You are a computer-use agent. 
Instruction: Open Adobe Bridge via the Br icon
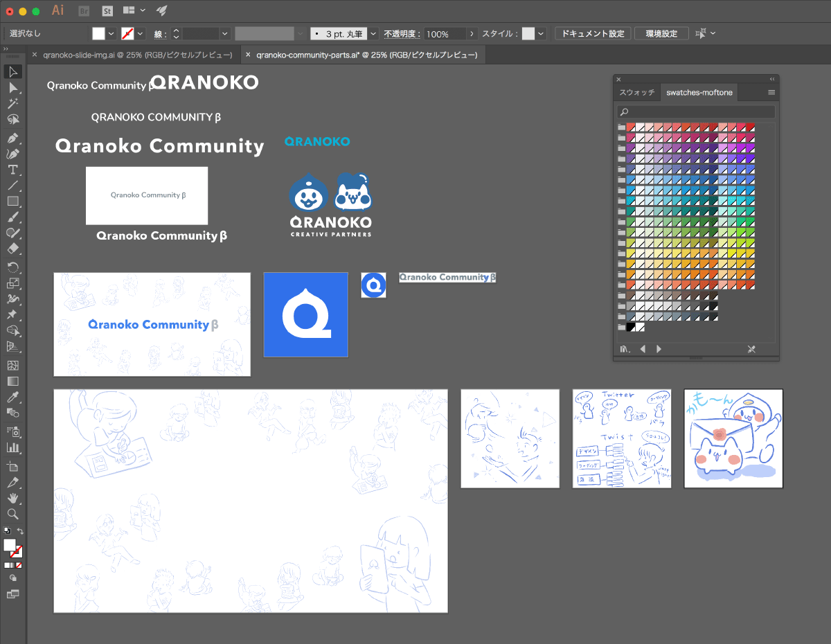(84, 10)
